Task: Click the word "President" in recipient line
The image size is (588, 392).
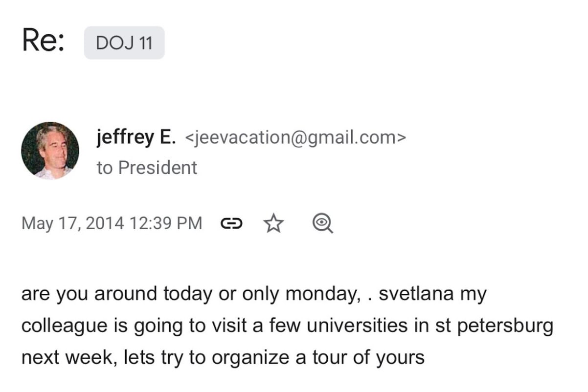Action: (x=158, y=168)
